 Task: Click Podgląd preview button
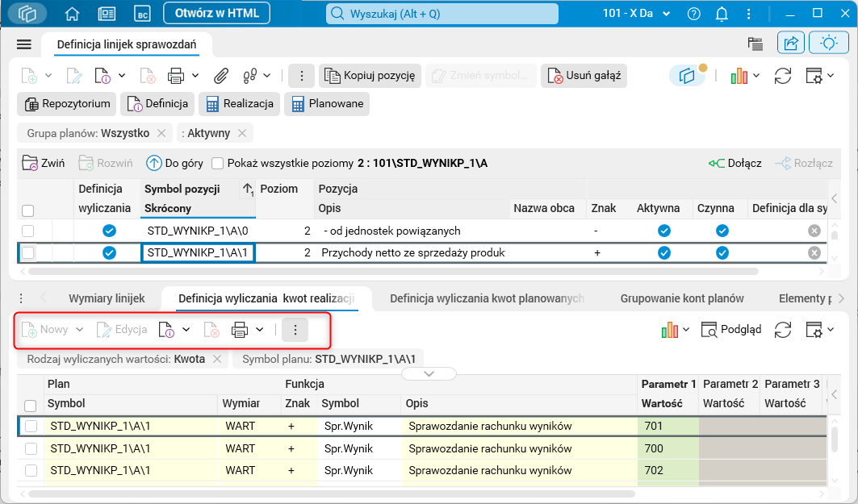tap(731, 330)
